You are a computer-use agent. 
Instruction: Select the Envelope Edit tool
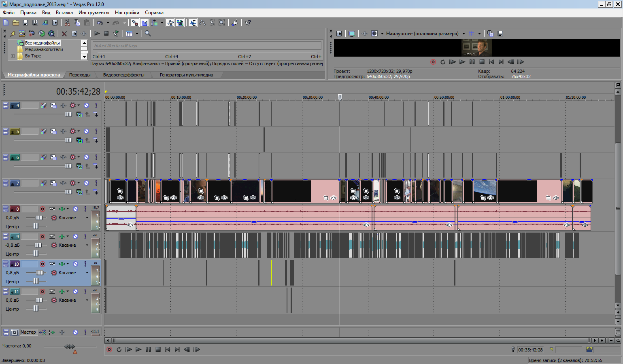[202, 23]
